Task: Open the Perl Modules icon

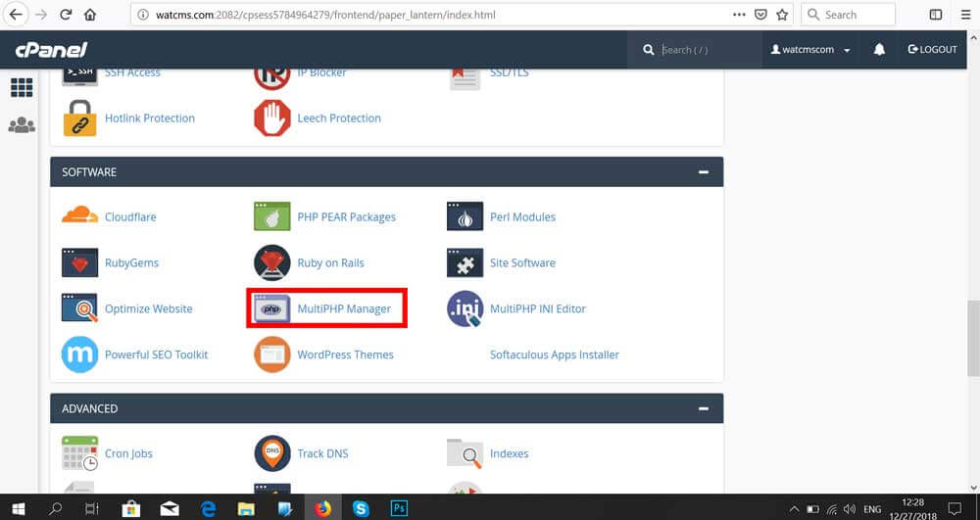Action: coord(465,216)
